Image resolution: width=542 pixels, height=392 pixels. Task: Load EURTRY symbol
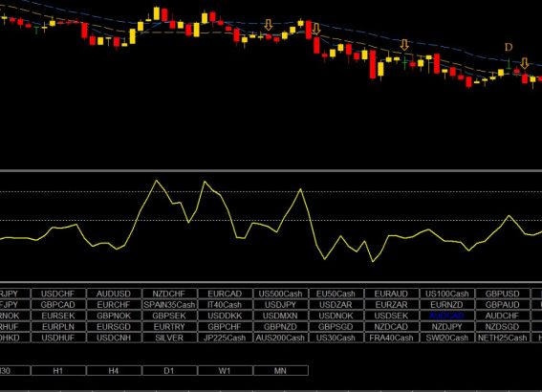click(x=169, y=327)
